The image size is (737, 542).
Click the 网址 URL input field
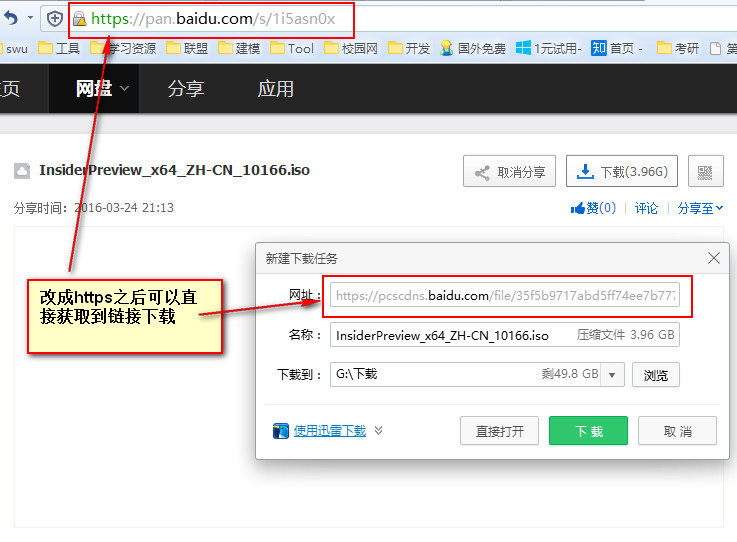click(x=504, y=295)
